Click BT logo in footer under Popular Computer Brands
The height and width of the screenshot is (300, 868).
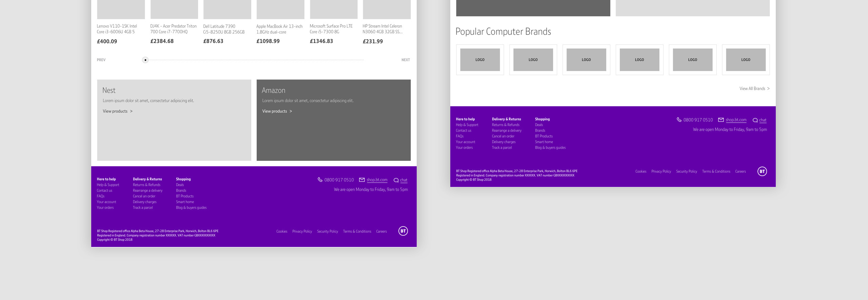pos(762,171)
